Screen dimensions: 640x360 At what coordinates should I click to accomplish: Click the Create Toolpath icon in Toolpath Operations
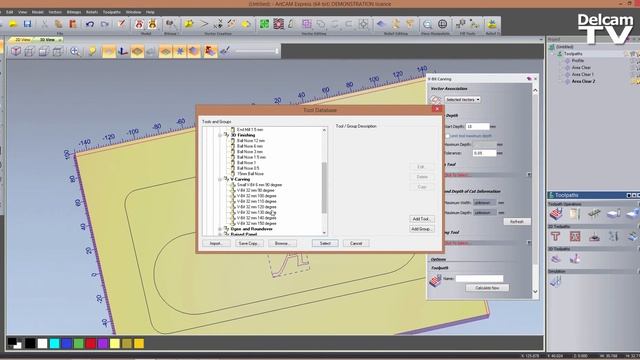[556, 213]
